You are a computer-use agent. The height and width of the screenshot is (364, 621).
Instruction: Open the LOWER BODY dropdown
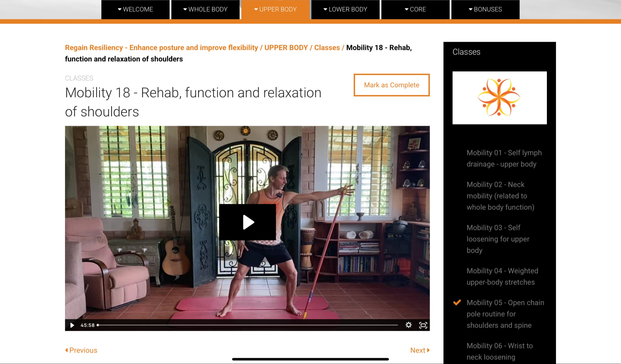(345, 9)
